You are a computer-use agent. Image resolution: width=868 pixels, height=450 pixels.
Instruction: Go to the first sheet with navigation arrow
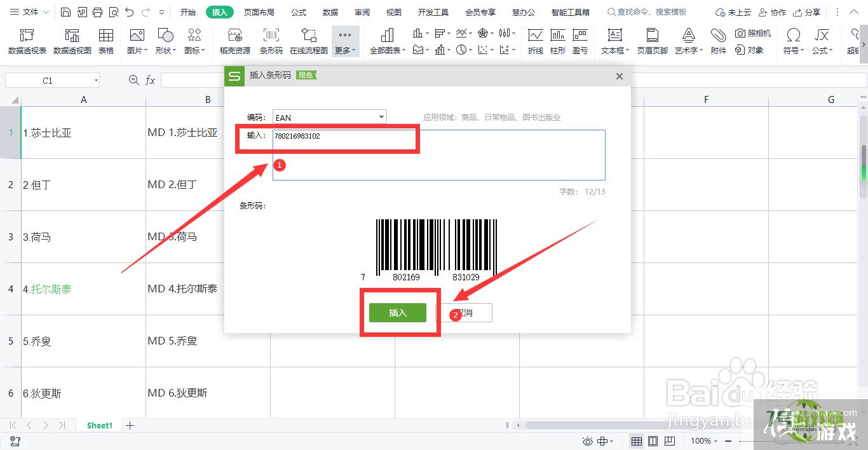pos(13,425)
